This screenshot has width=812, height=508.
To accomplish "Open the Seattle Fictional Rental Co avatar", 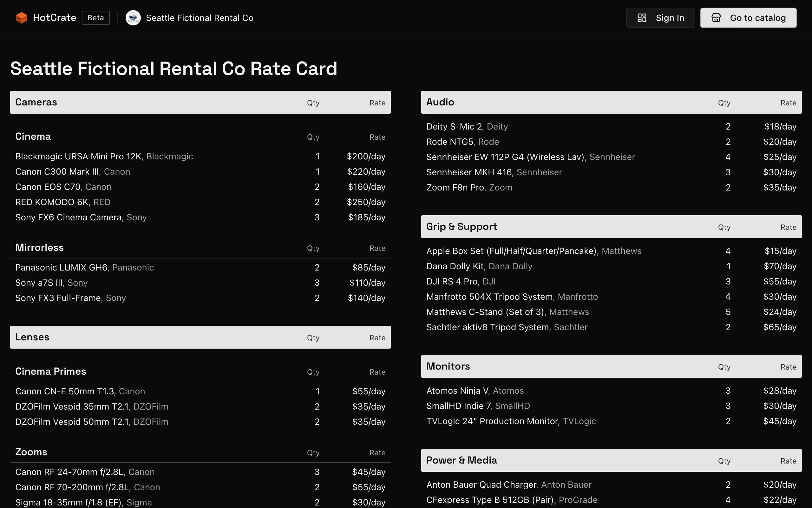I will tap(133, 18).
